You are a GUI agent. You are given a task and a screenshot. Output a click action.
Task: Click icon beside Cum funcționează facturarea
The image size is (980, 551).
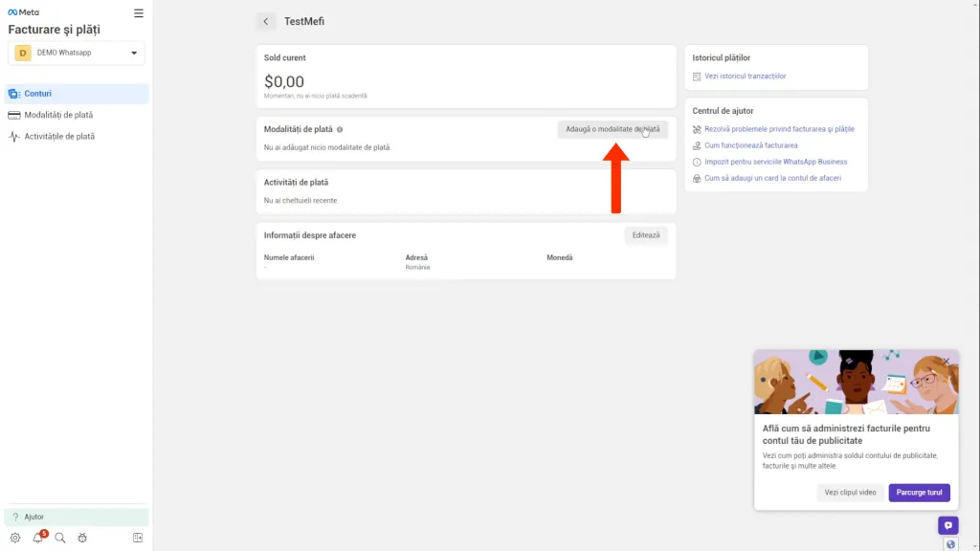697,145
